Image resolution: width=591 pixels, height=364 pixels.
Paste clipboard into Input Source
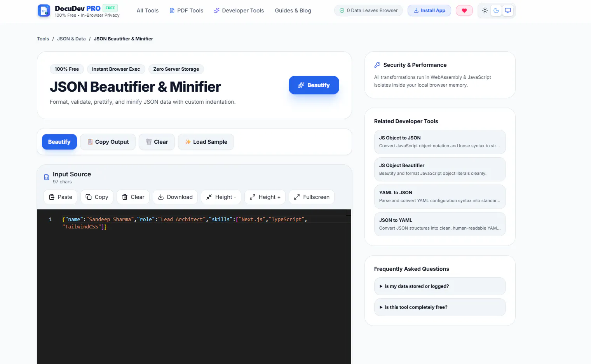pos(61,197)
